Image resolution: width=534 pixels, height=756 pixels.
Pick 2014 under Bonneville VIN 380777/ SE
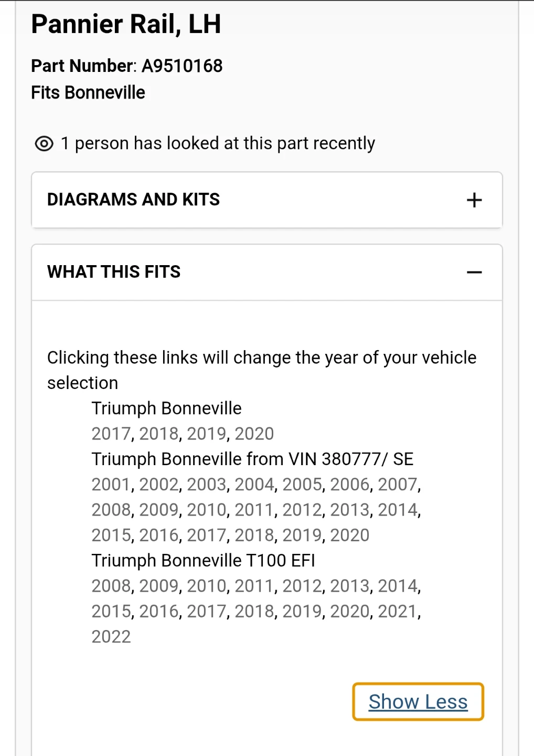397,509
